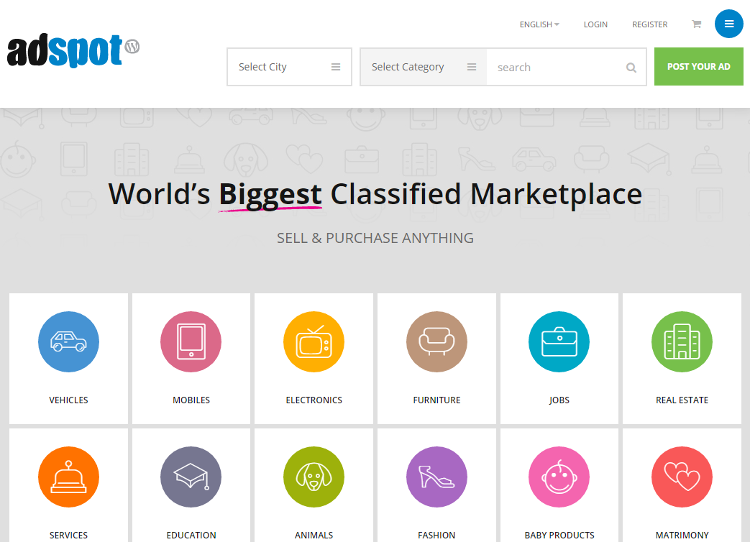Go to the LOGIN page
Image resolution: width=750 pixels, height=542 pixels.
pyautogui.click(x=596, y=24)
